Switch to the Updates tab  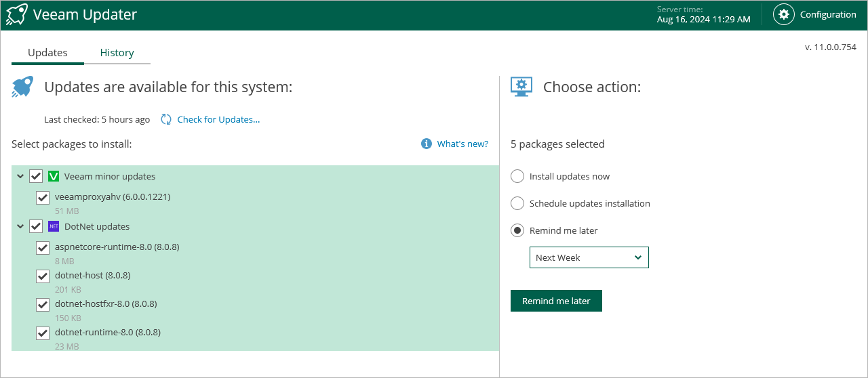pos(47,53)
